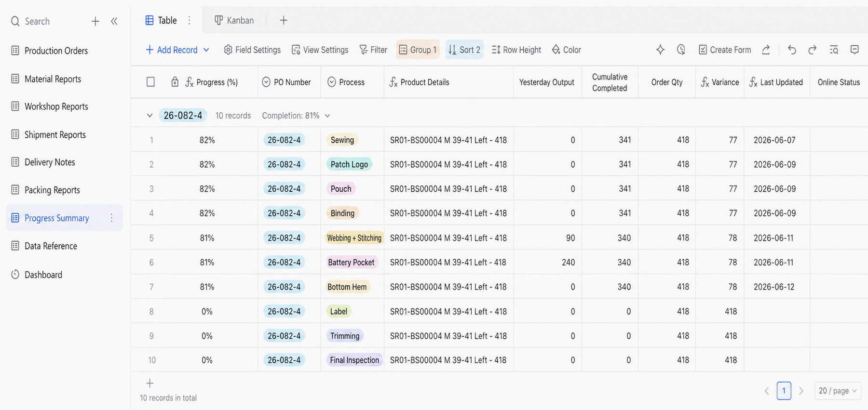The height and width of the screenshot is (410, 868).
Task: Click the Last Updated column header
Action: [777, 82]
